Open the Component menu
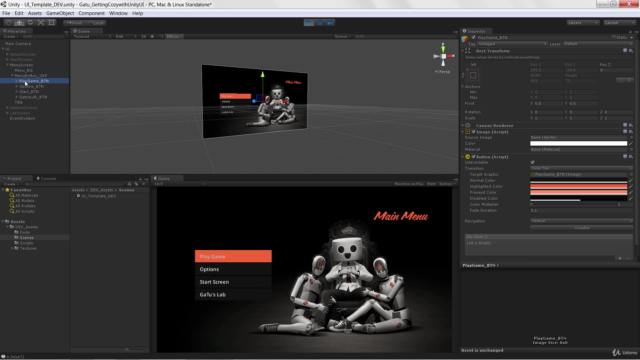Screen dimensions: 640x360 click(x=91, y=13)
